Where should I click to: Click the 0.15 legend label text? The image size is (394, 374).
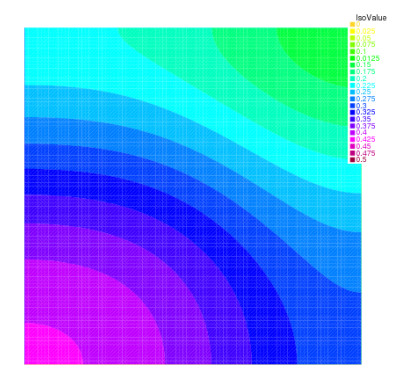(363, 65)
